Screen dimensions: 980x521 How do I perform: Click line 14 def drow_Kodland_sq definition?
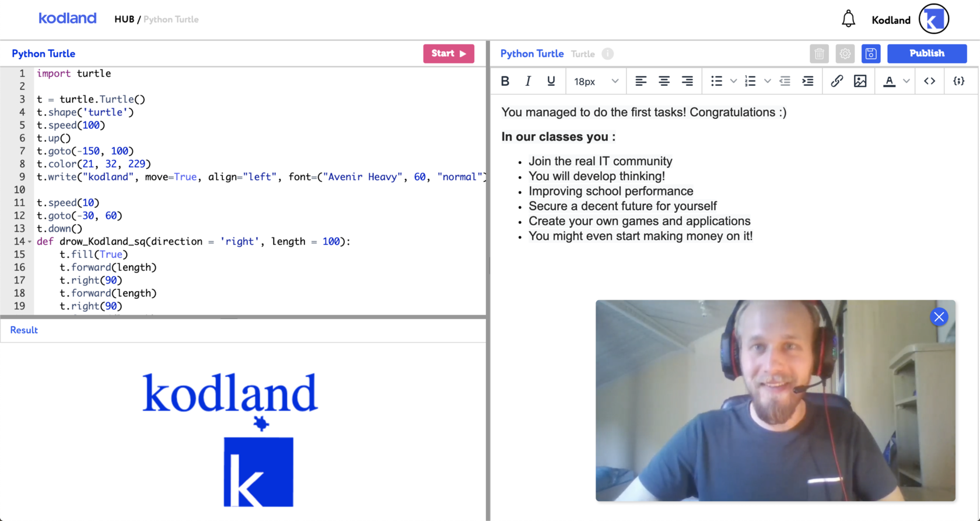pos(194,242)
